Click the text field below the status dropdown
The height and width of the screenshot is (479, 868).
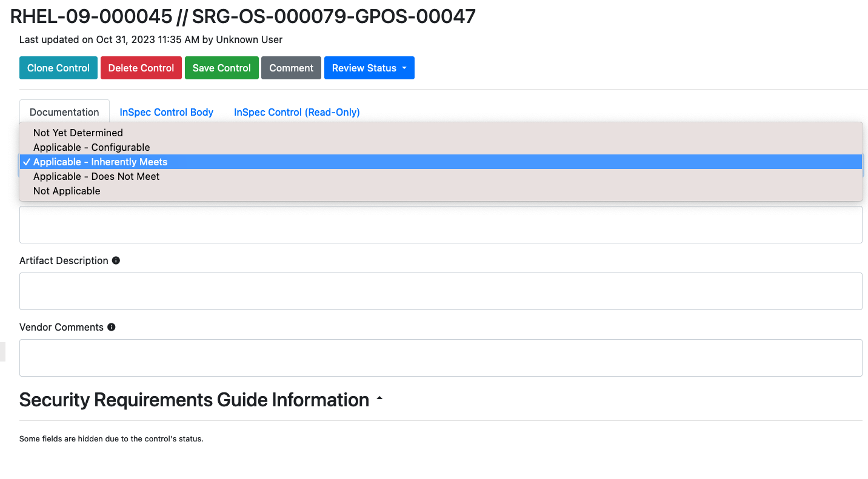tap(441, 225)
